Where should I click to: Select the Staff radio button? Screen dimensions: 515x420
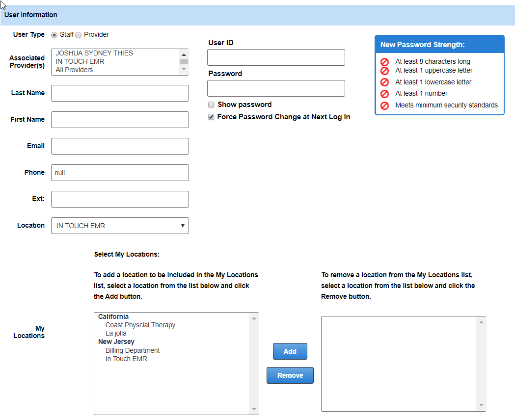point(54,35)
